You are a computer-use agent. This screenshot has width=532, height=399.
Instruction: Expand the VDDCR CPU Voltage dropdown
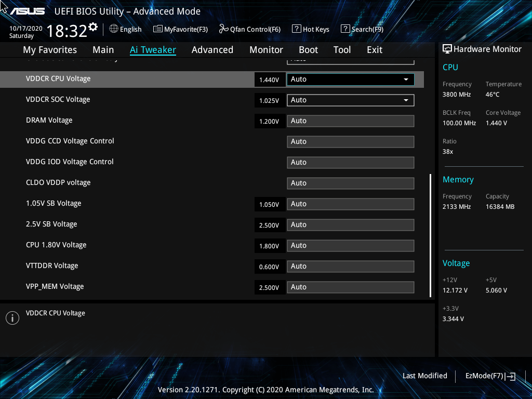point(351,79)
